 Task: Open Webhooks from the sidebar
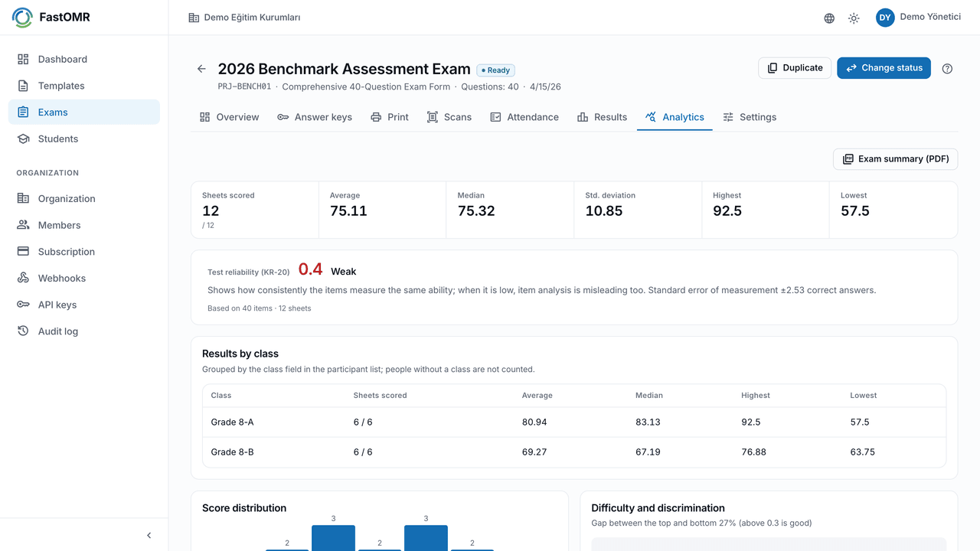point(84,278)
